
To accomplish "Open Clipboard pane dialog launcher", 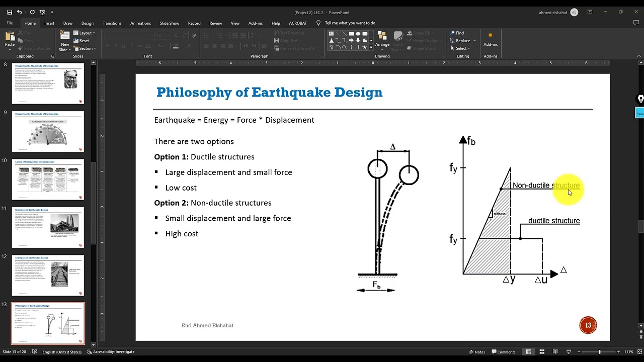I will point(52,56).
